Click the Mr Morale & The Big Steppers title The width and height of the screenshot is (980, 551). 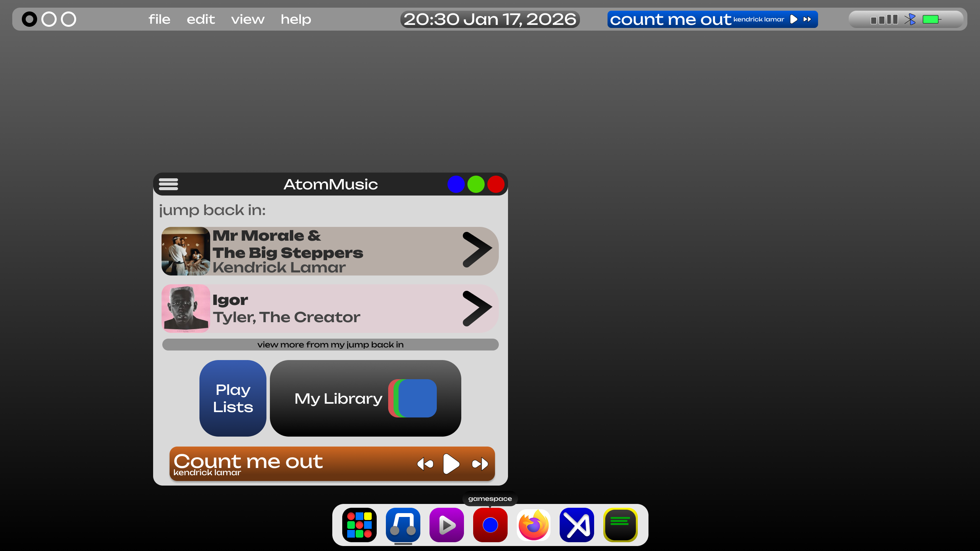coord(288,244)
